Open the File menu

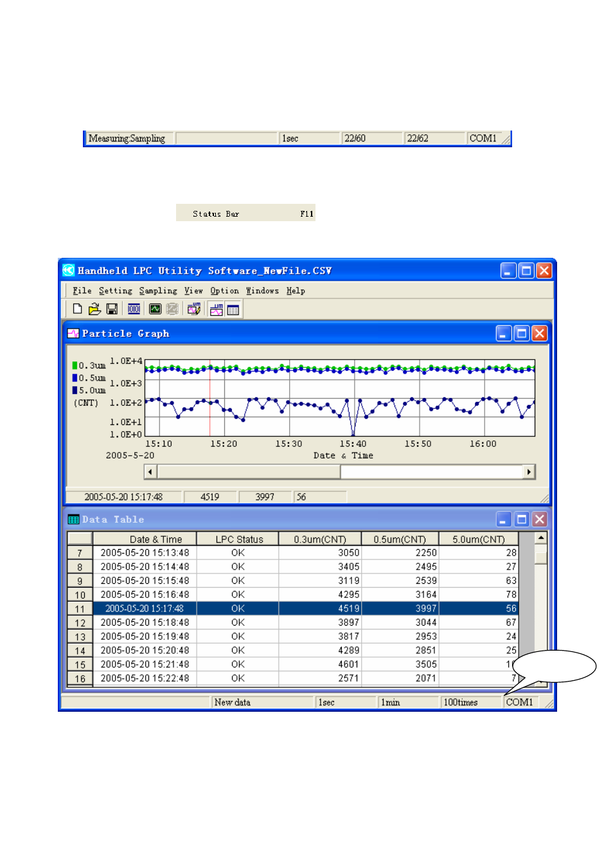point(82,291)
